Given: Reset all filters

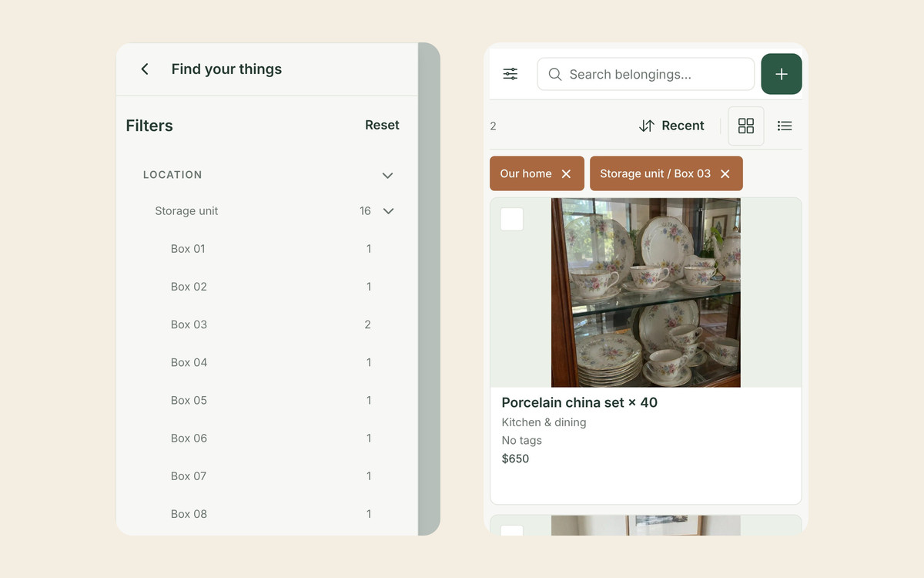Looking at the screenshot, I should pos(382,125).
